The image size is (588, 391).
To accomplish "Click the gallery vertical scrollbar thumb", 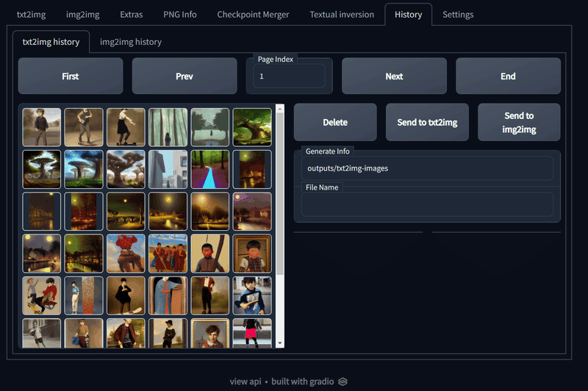I will click(x=280, y=193).
